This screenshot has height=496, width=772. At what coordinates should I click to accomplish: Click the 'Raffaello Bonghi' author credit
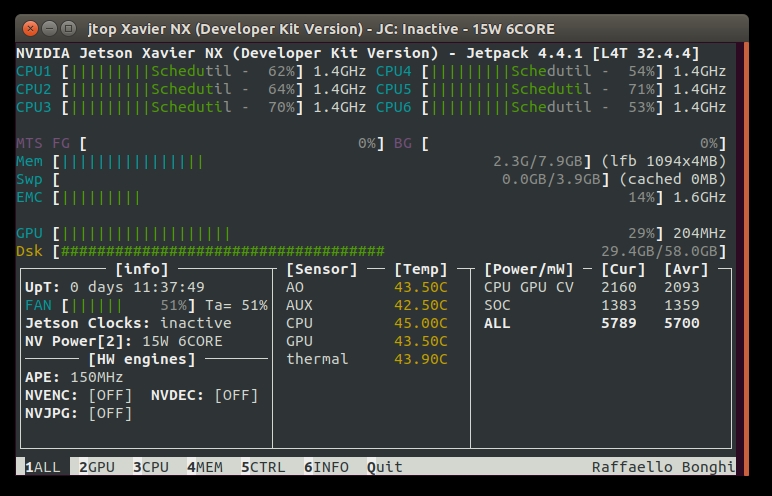[663, 467]
